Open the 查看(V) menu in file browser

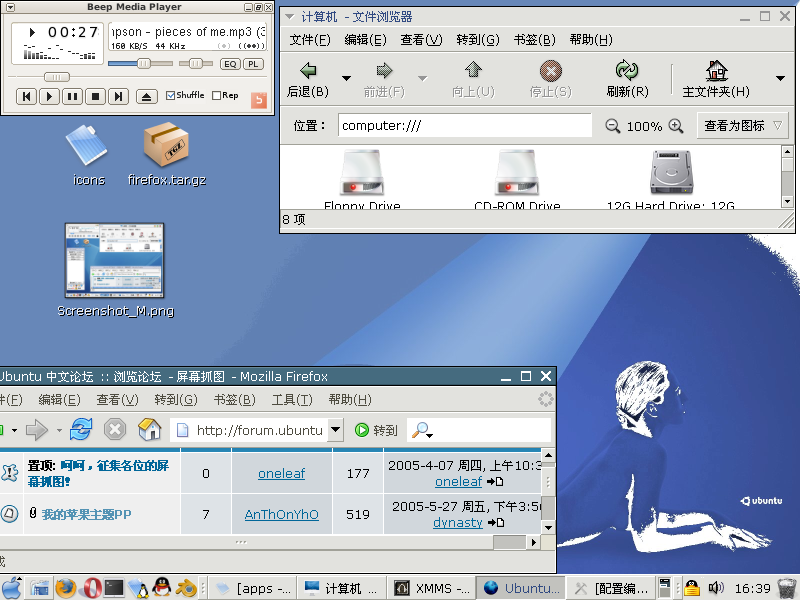pos(421,40)
